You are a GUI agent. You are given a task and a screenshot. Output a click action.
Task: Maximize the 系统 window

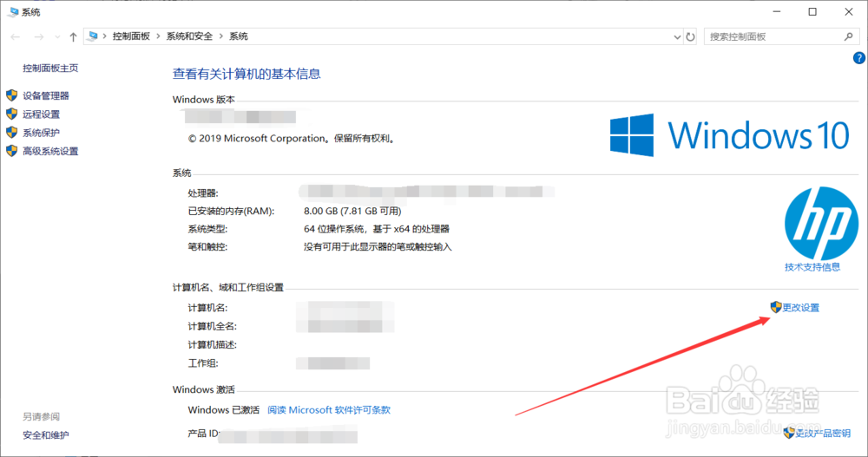[x=812, y=11]
